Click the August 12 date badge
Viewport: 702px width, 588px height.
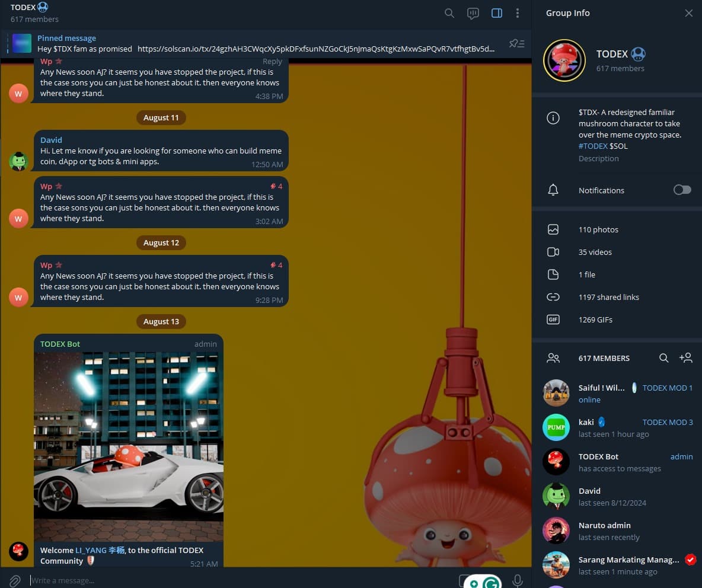coord(161,242)
